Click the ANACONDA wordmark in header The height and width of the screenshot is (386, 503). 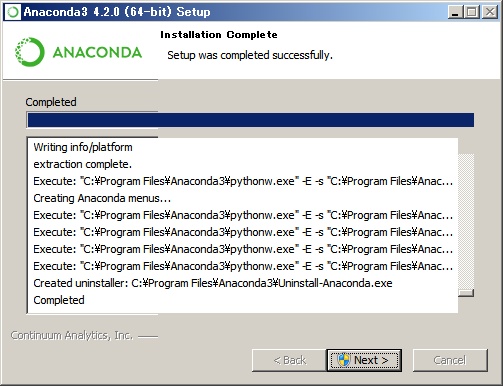point(97,52)
